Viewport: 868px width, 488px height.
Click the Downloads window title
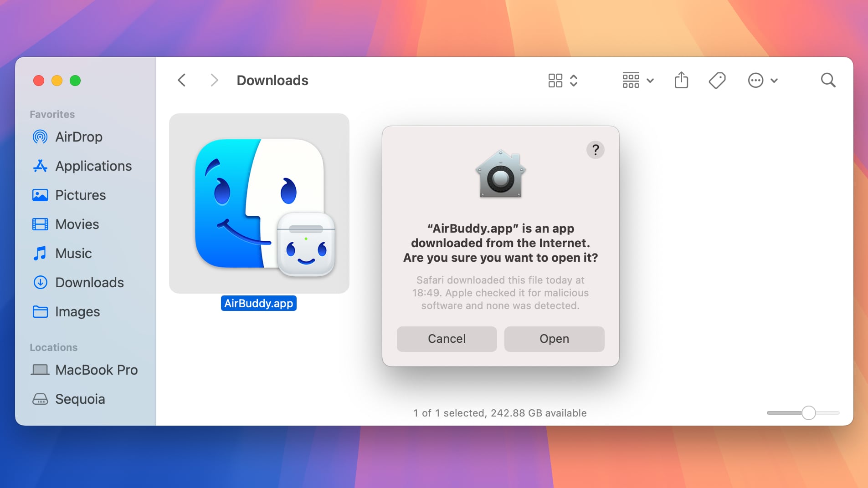272,80
